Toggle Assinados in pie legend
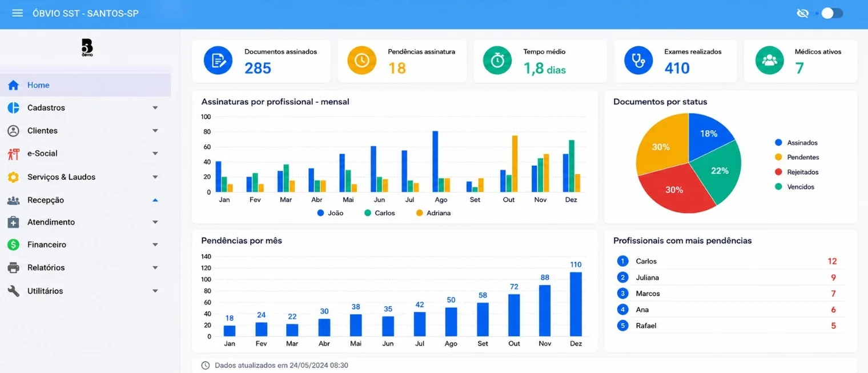Image resolution: width=868 pixels, height=373 pixels. tap(797, 143)
